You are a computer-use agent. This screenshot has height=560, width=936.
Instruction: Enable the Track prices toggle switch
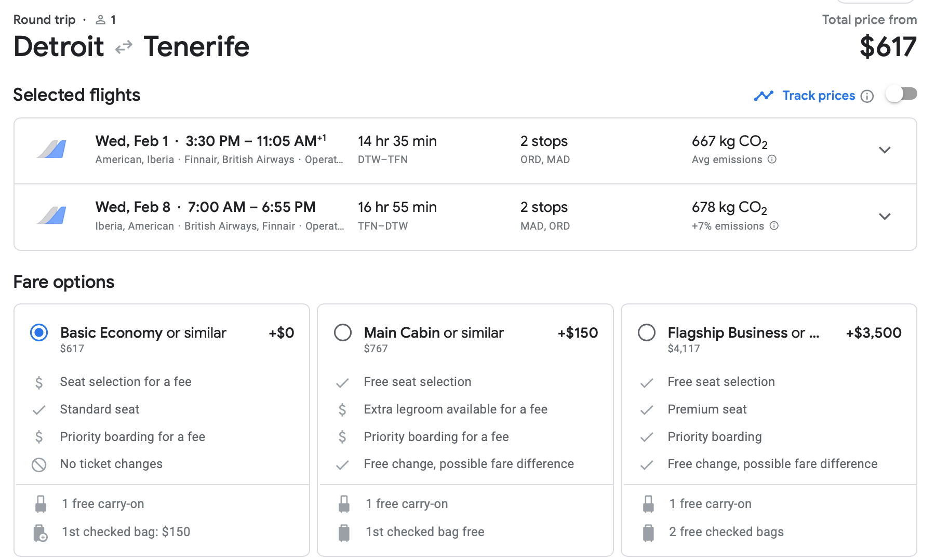coord(901,95)
